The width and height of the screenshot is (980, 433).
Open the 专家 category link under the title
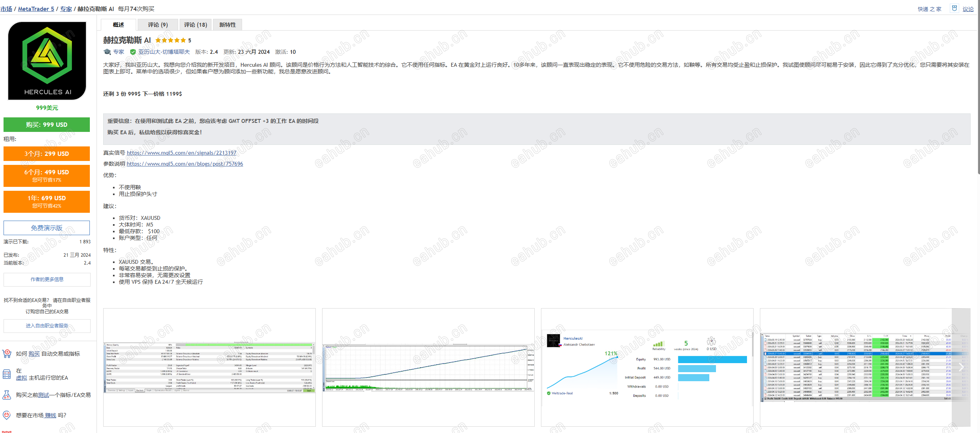point(118,52)
